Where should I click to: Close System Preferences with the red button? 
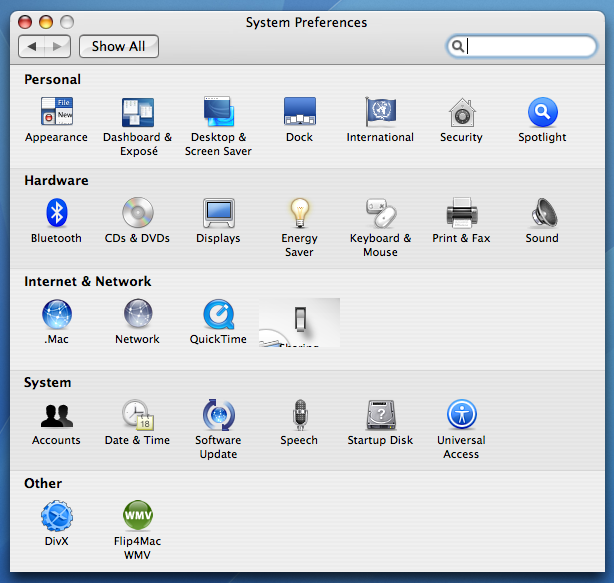click(x=25, y=22)
